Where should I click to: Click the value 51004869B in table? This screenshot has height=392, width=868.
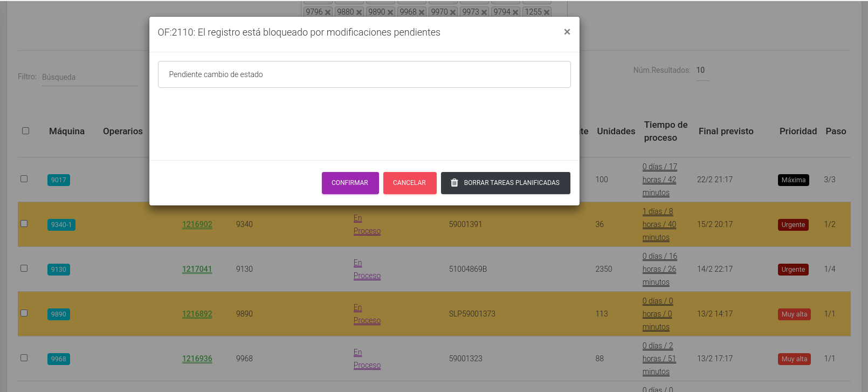click(468, 269)
